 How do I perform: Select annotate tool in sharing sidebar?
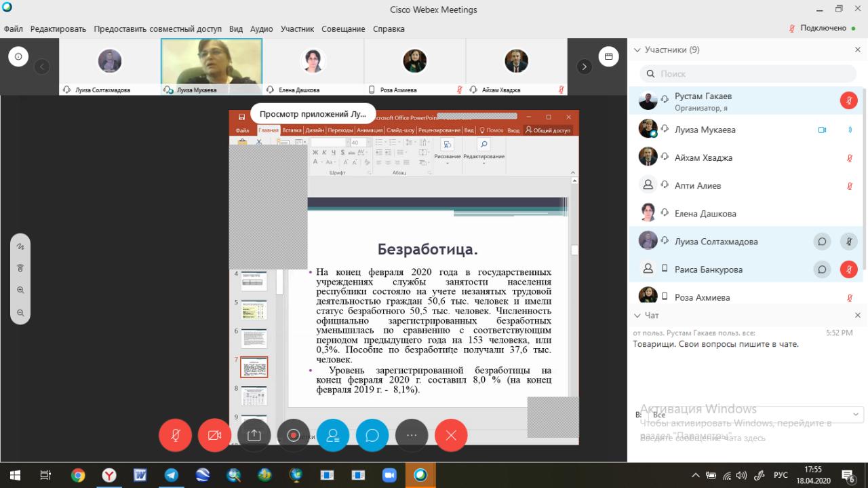20,246
